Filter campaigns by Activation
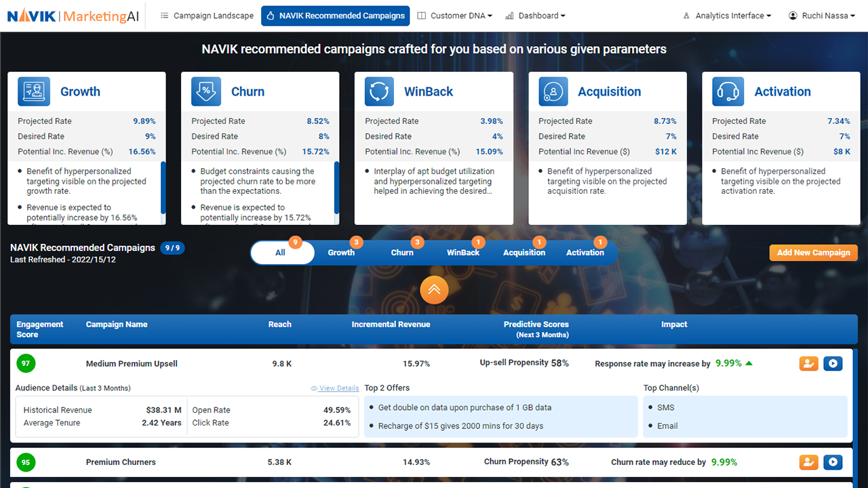The width and height of the screenshot is (868, 488). pyautogui.click(x=585, y=253)
